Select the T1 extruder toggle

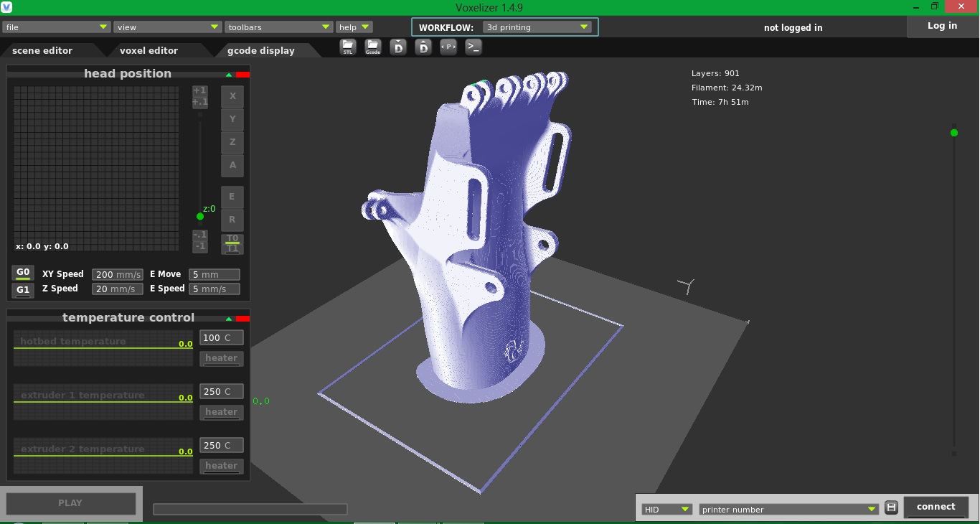click(x=232, y=249)
